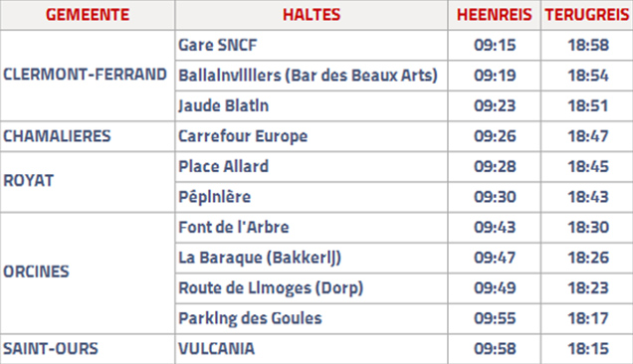633x364 pixels.
Task: Click the GEMEENTE column header
Action: pos(88,15)
